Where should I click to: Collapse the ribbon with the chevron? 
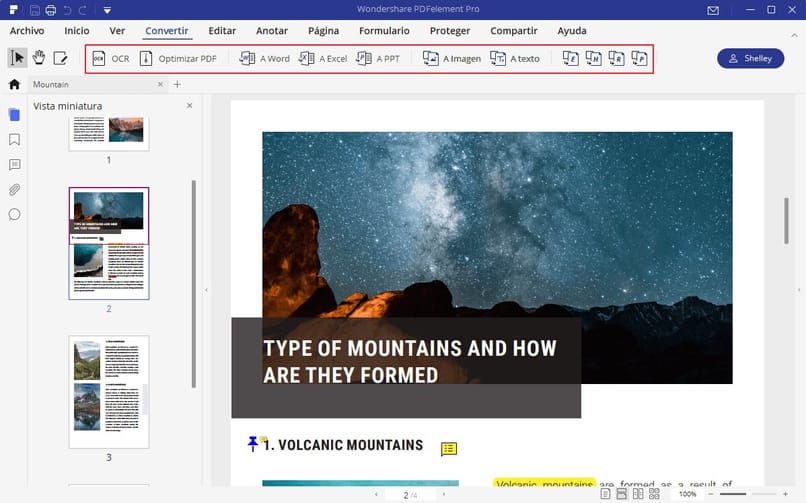(794, 35)
